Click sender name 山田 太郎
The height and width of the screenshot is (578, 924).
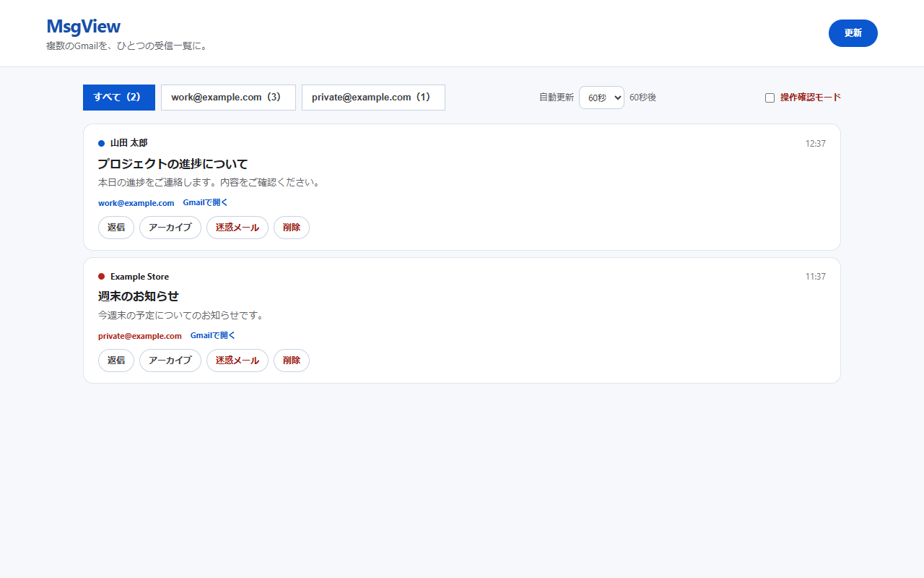pyautogui.click(x=128, y=143)
